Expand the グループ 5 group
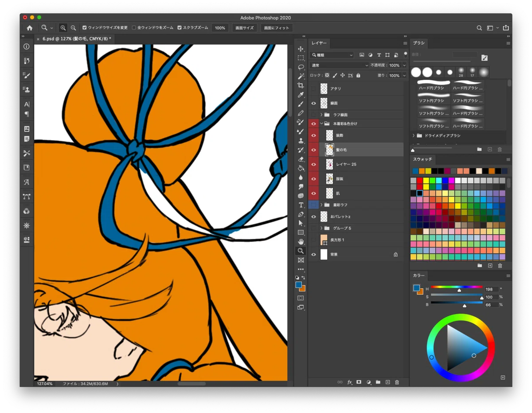The image size is (532, 413). pyautogui.click(x=321, y=228)
